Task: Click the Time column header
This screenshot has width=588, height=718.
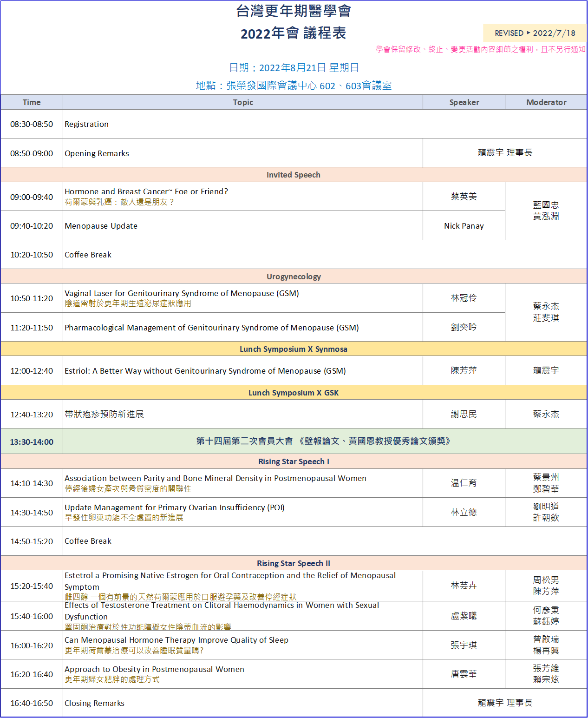Action: (32, 102)
